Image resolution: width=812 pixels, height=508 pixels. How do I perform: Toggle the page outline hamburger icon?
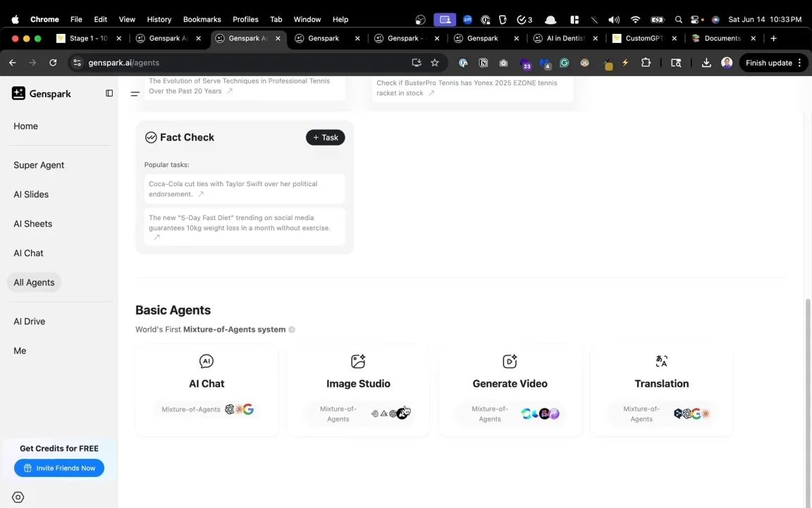click(135, 93)
